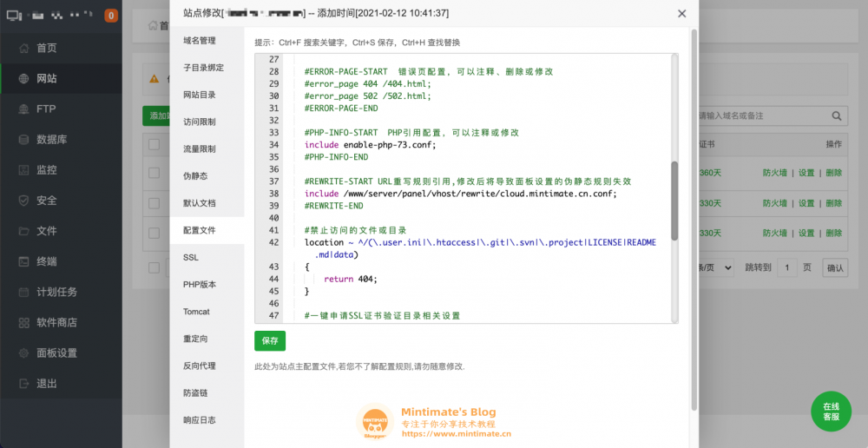This screenshot has width=868, height=448.
Task: Click the magnifier search icon in site search
Action: (x=837, y=115)
